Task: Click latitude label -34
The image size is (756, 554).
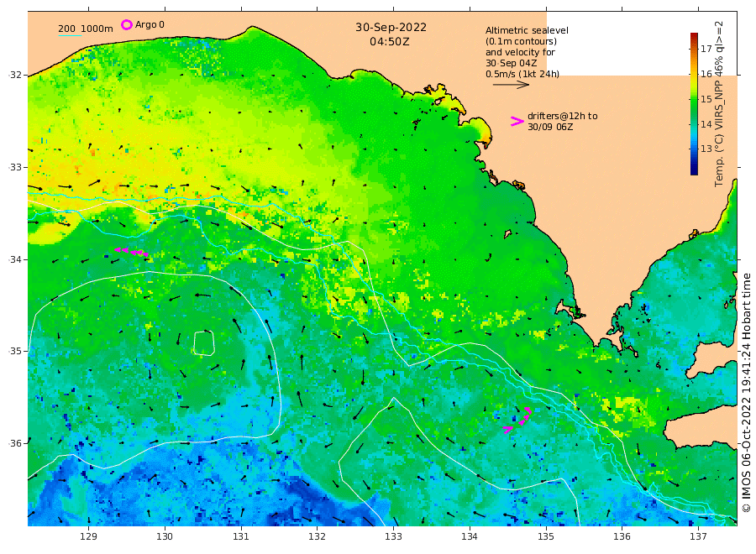Action: [15, 259]
